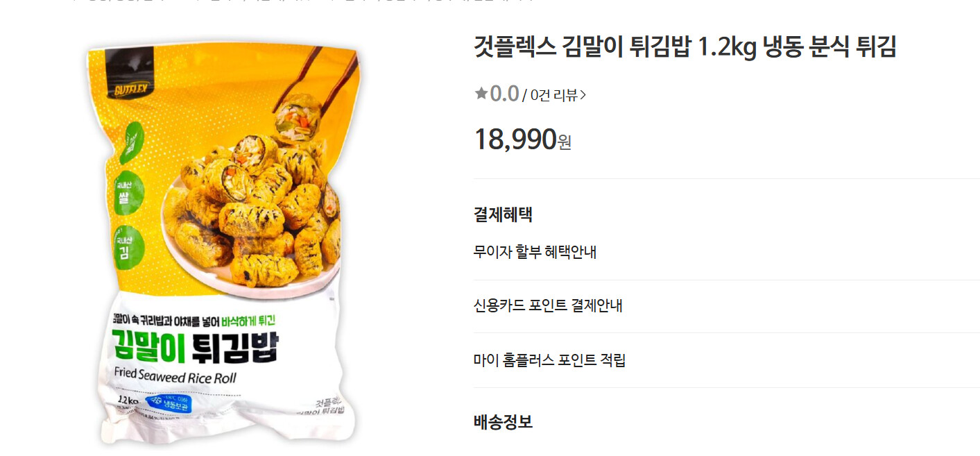Open 신용카드 포인트 결제안내

coord(548,305)
